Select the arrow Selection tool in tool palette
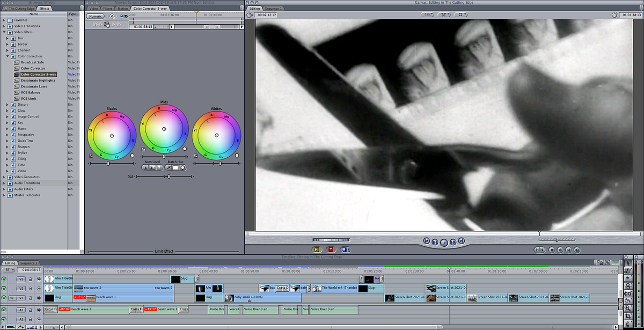Image resolution: width=644 pixels, height=330 pixels. pos(628,263)
